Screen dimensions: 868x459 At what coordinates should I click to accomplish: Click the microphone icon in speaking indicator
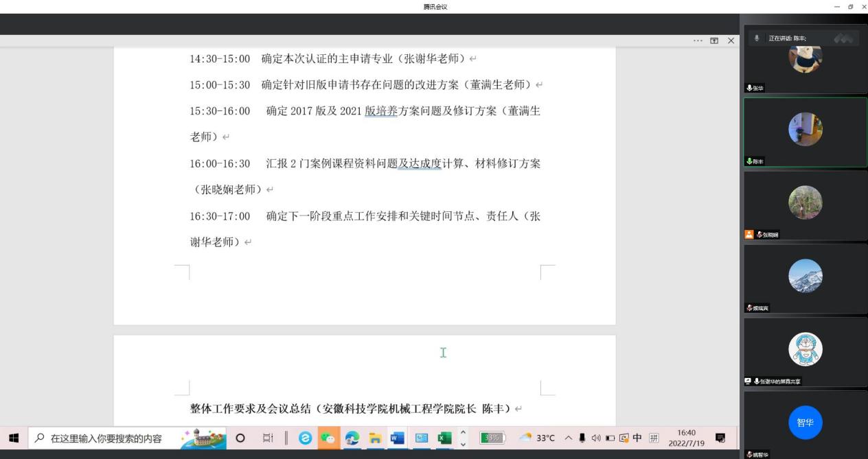[757, 38]
